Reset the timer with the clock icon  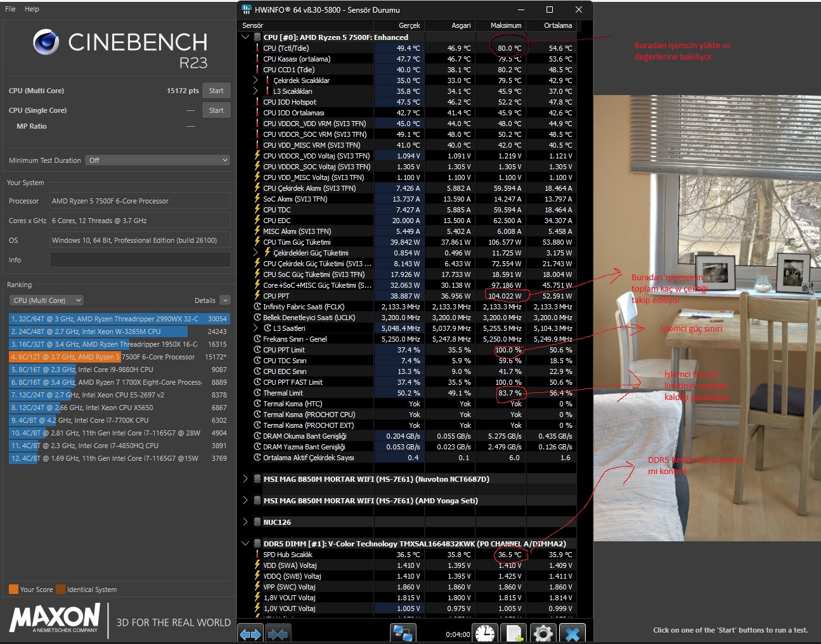(485, 633)
